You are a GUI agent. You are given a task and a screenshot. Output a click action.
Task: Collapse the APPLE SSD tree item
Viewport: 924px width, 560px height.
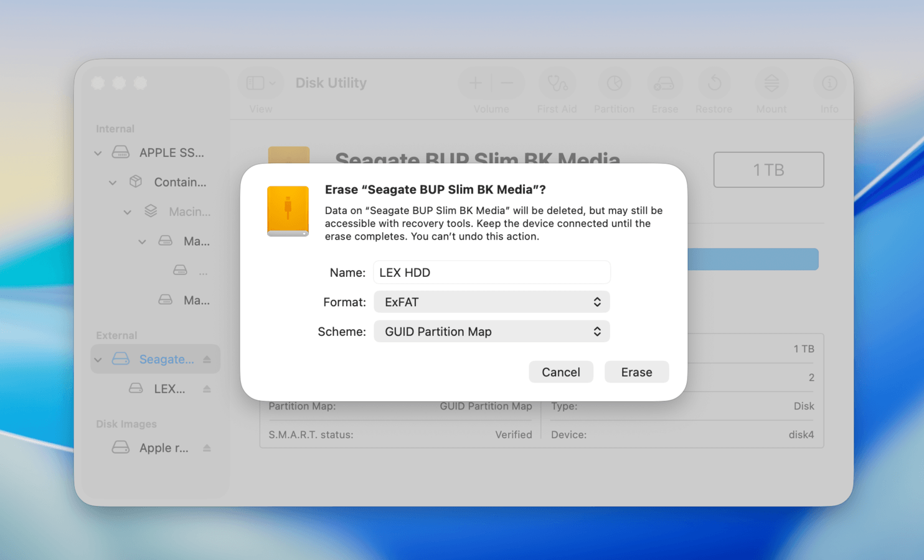pos(98,152)
